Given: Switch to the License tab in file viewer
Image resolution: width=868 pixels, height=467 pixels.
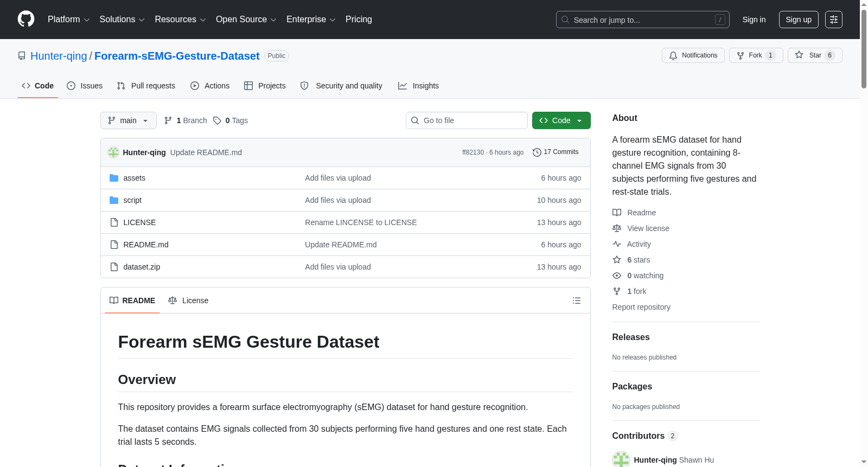Looking at the screenshot, I should click(188, 300).
